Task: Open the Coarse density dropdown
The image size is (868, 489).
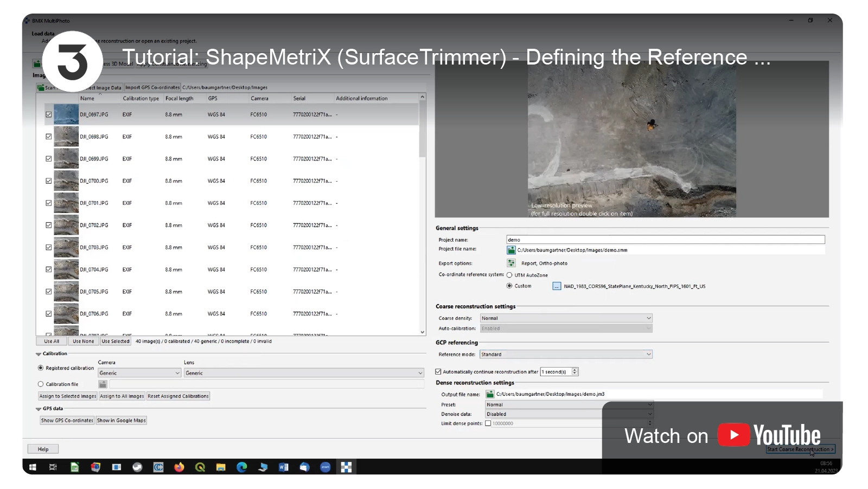Action: point(566,318)
